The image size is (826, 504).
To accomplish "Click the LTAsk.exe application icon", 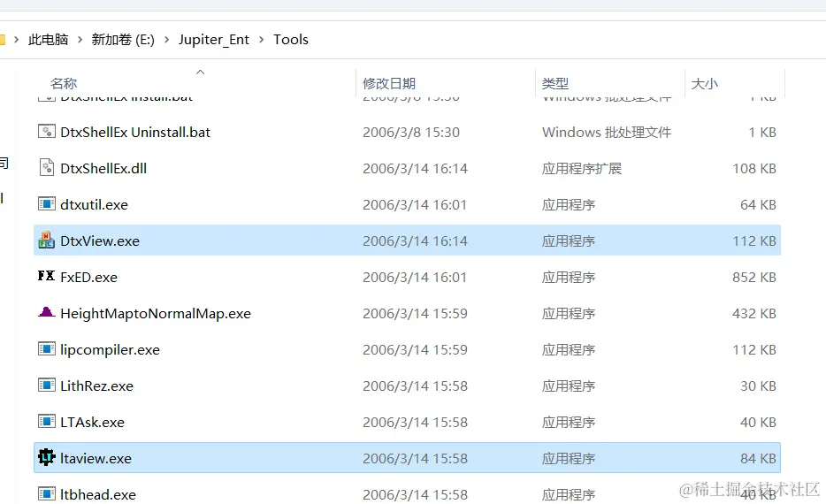I will [46, 421].
